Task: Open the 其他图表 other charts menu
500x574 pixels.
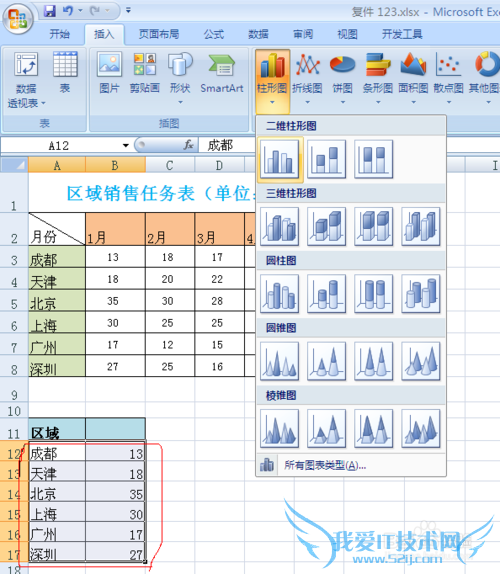Action: [x=485, y=79]
